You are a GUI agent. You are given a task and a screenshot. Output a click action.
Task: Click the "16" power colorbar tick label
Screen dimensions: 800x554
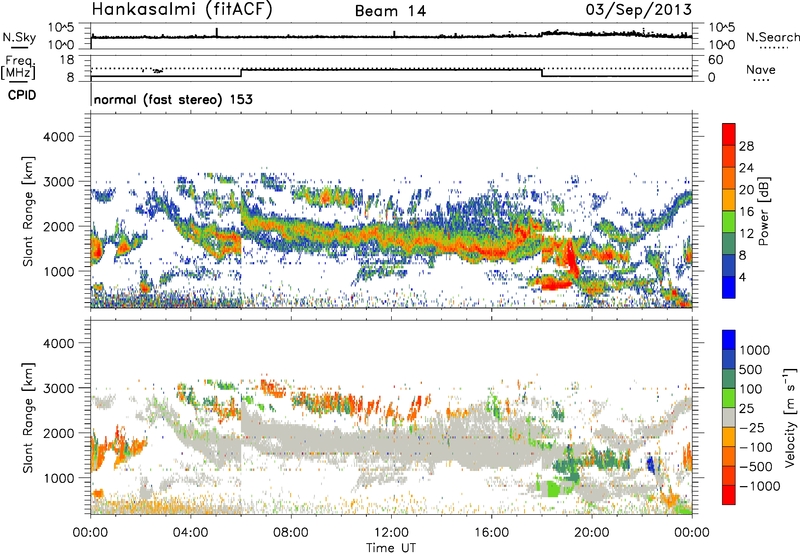click(x=746, y=212)
